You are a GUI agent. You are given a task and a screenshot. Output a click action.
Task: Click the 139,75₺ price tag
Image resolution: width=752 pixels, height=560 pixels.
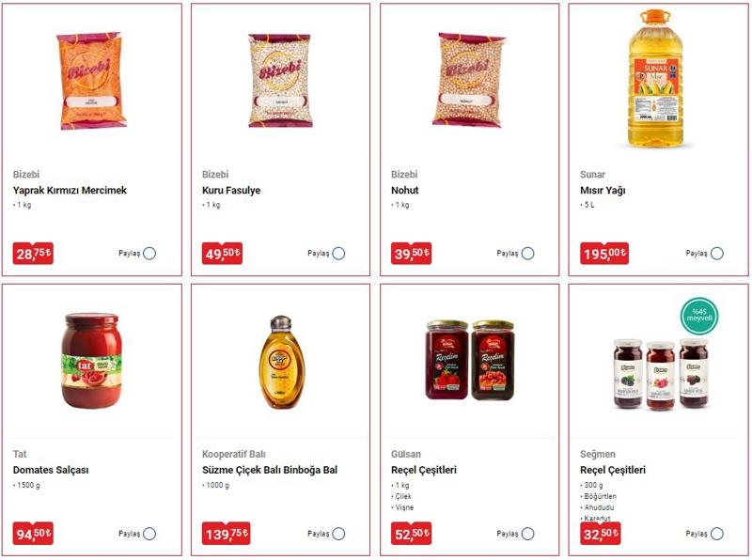226,534
